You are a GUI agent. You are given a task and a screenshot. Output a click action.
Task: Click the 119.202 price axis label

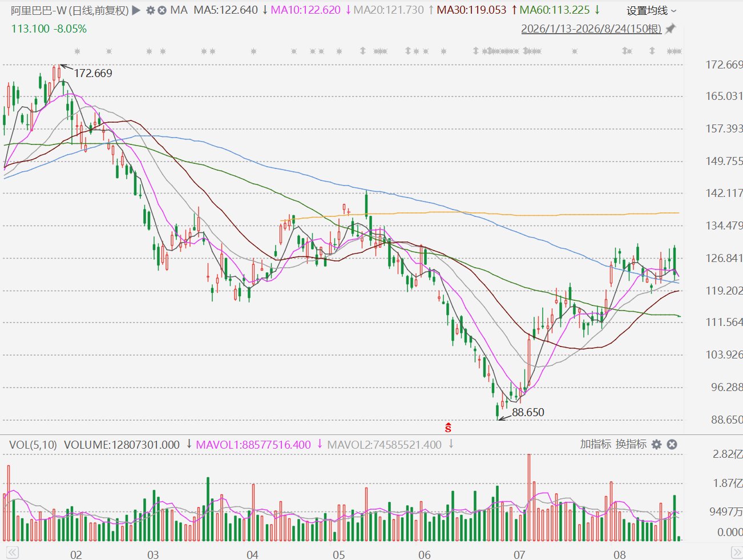point(724,291)
